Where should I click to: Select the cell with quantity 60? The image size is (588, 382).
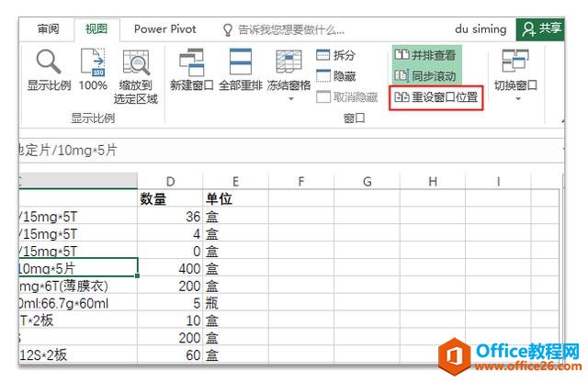click(170, 354)
